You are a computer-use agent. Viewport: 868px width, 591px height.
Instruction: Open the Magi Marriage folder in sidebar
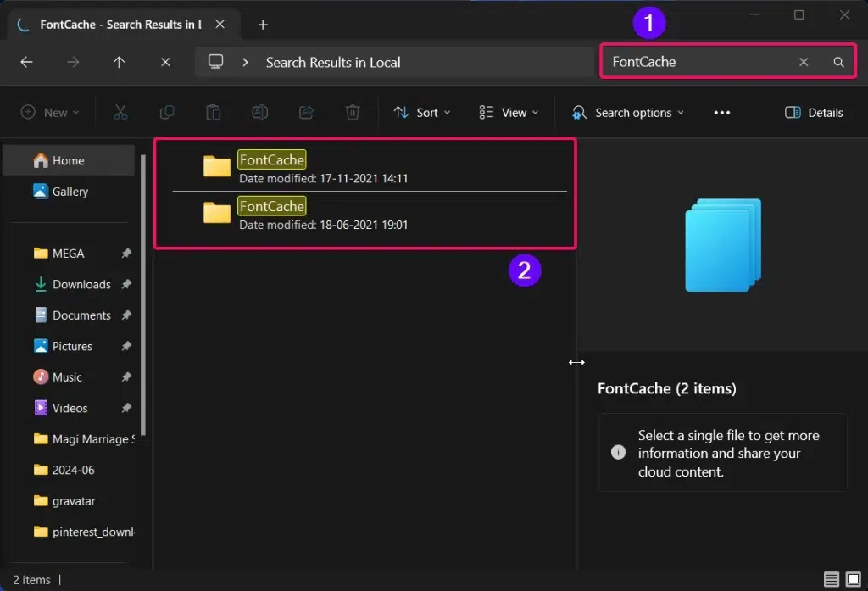pyautogui.click(x=69, y=439)
